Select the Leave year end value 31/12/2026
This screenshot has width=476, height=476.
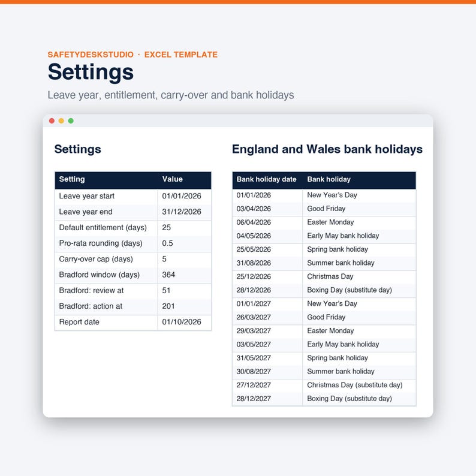pyautogui.click(x=182, y=212)
